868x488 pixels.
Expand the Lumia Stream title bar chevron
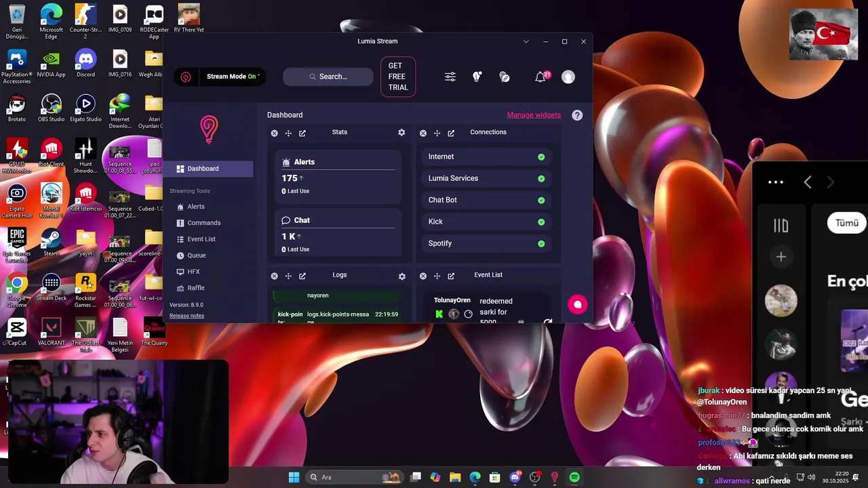526,41
